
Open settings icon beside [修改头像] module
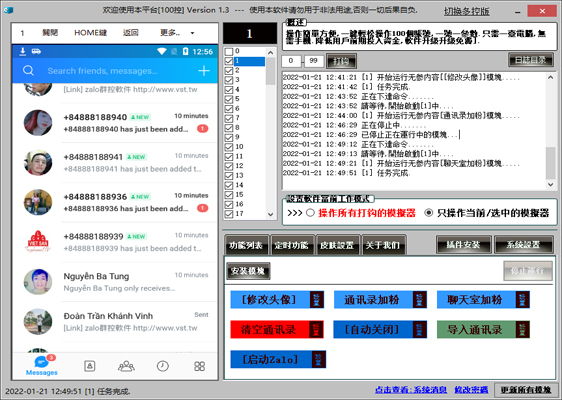coord(316,300)
